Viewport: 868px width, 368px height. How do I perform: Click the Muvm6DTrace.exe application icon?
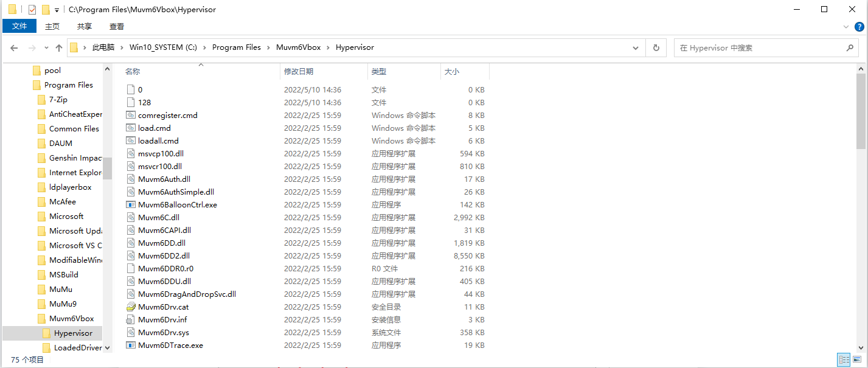[131, 345]
